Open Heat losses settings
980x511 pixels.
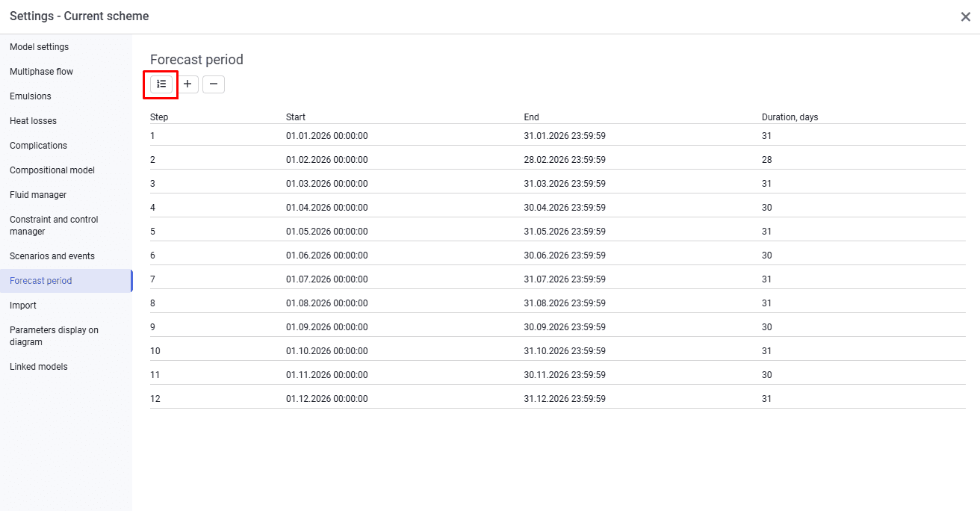tap(33, 121)
